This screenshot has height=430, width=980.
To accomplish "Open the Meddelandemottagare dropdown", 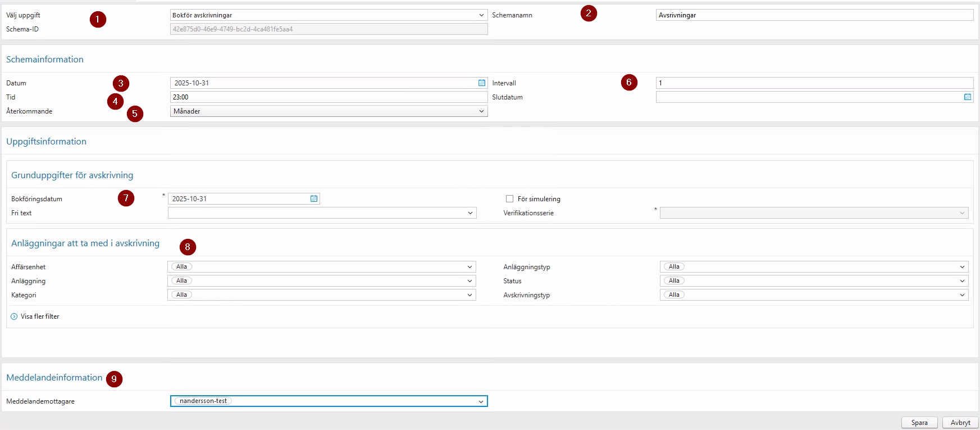I will [x=481, y=401].
